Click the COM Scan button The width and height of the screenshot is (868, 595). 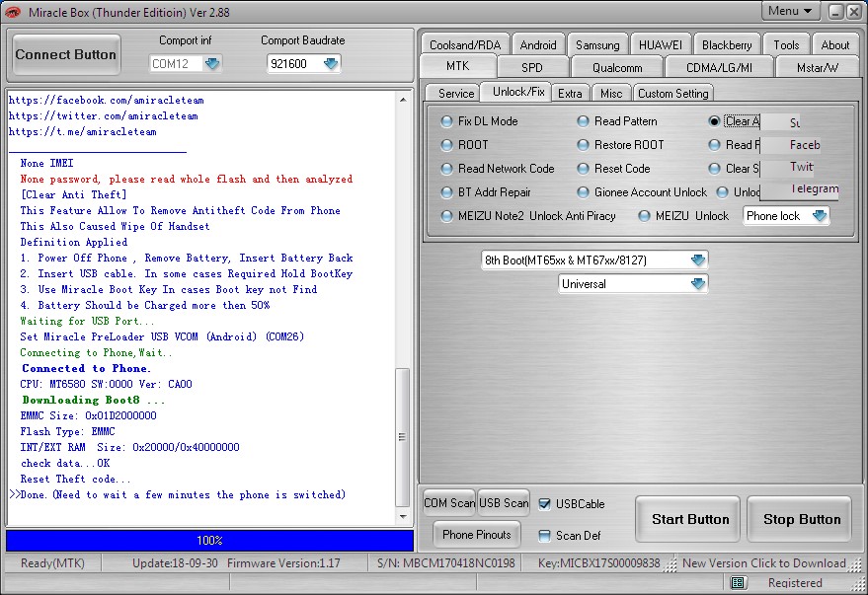[x=449, y=502]
